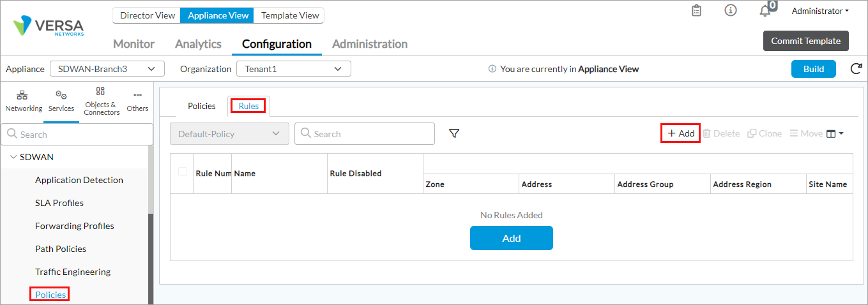The height and width of the screenshot is (305, 868).
Task: Click the Move toolbar item
Action: pyautogui.click(x=806, y=133)
